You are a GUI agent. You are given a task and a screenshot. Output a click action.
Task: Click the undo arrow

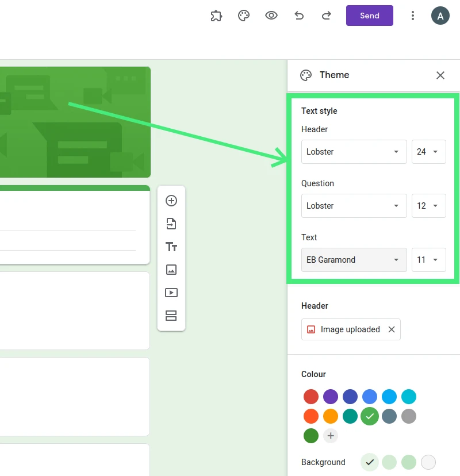(299, 16)
